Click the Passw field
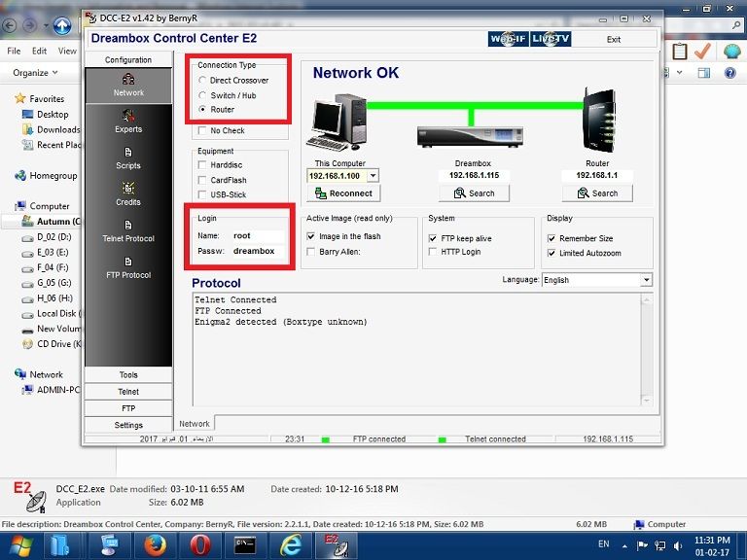 pyautogui.click(x=258, y=251)
